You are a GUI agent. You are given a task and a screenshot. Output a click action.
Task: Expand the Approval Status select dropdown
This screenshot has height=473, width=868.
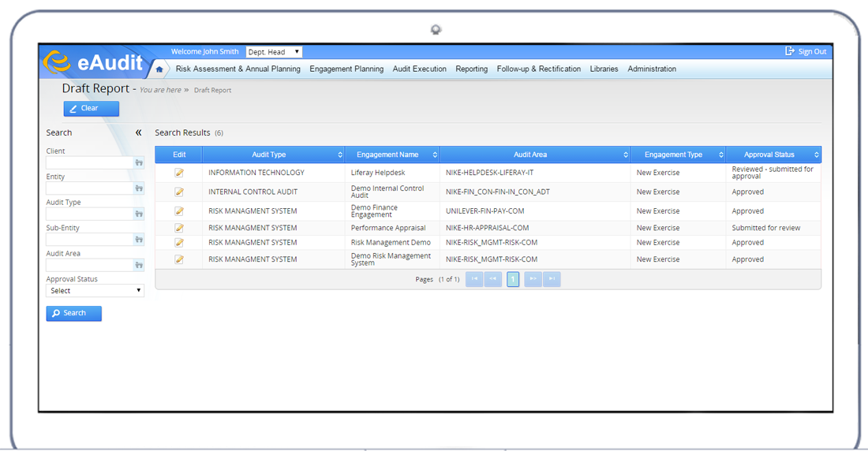(x=95, y=291)
